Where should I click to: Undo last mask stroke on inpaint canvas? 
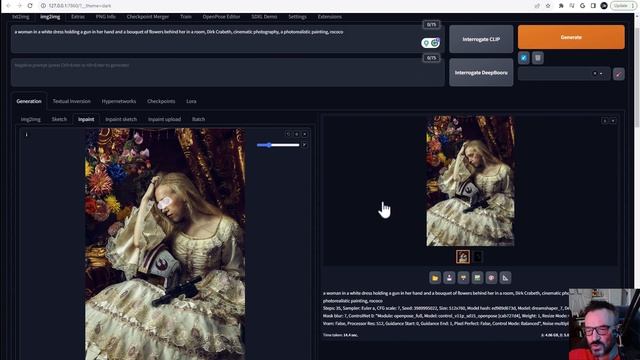click(288, 134)
